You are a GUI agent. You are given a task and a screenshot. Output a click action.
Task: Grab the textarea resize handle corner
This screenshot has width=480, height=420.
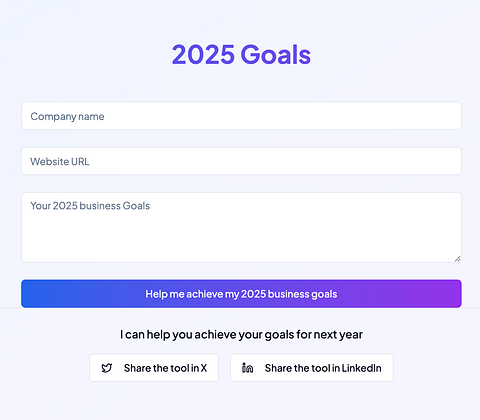tap(458, 259)
